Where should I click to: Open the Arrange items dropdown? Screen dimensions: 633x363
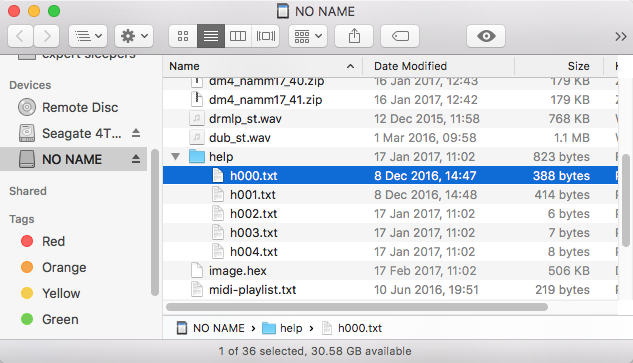pos(308,36)
